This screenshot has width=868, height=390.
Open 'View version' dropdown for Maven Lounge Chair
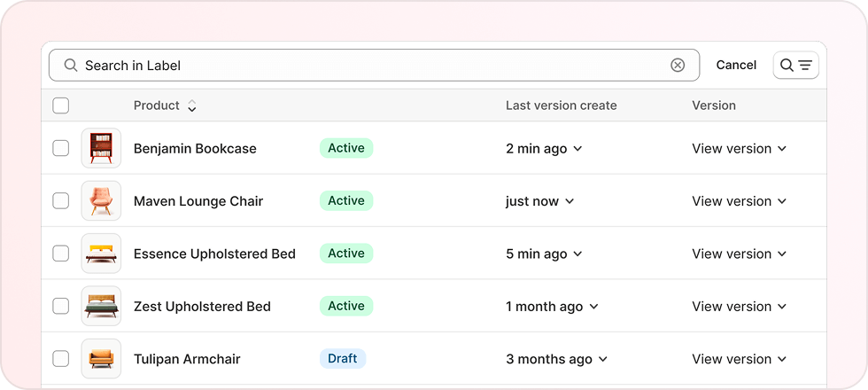739,201
